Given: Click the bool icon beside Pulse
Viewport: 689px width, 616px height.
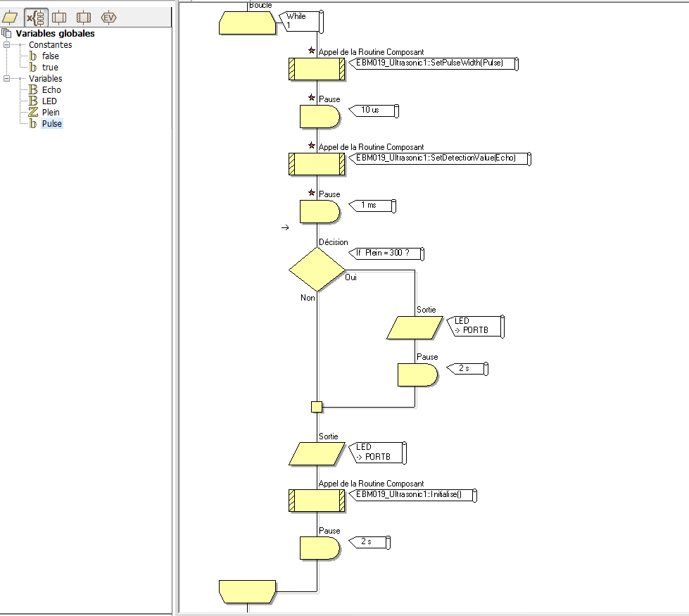Looking at the screenshot, I should (x=33, y=123).
